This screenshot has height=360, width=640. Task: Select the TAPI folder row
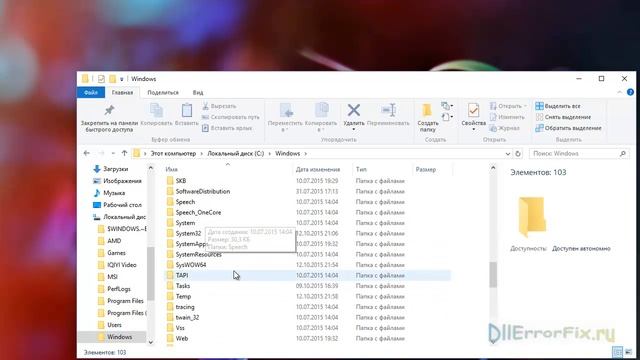(308, 276)
